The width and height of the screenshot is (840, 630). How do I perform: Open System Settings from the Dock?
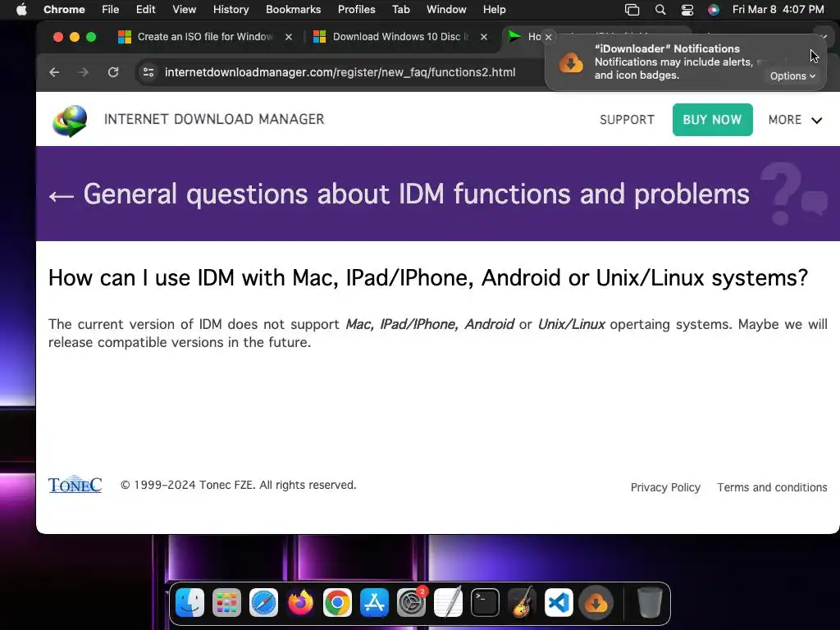(x=412, y=603)
